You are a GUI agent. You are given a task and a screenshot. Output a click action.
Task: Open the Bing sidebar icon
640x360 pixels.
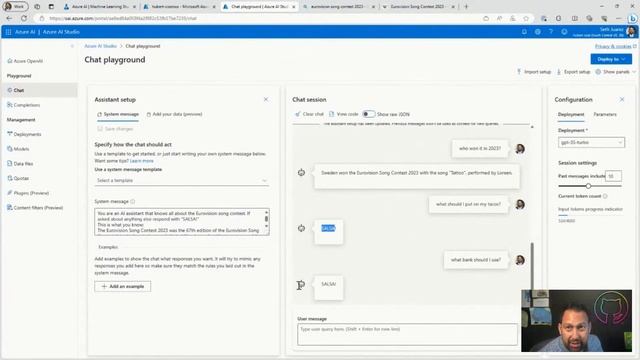pos(632,18)
